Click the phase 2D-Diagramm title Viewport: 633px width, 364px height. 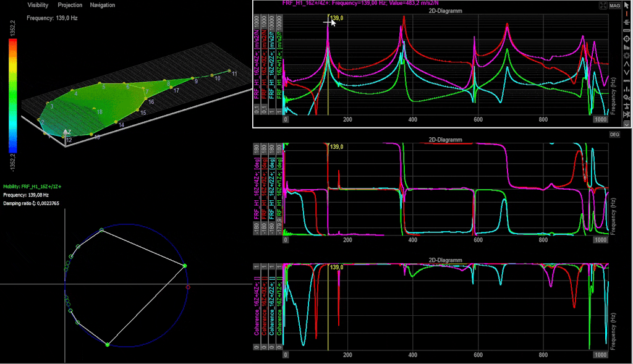pos(445,140)
